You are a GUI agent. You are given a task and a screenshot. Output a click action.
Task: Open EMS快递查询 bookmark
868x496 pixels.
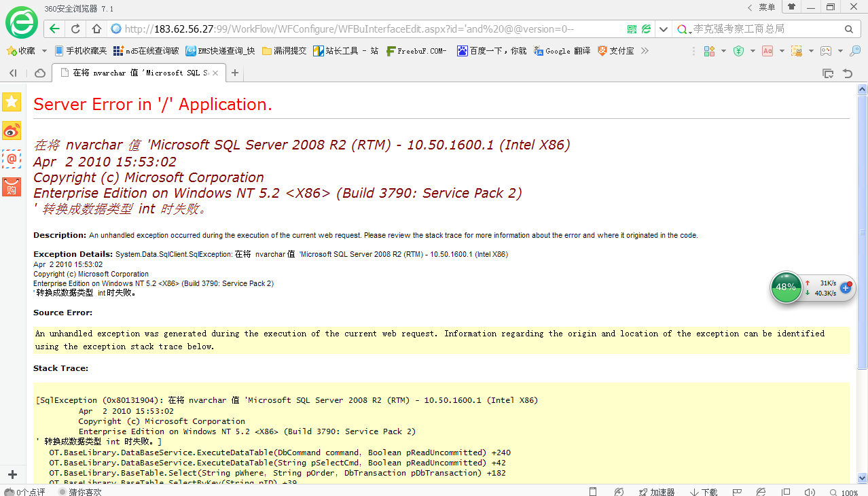[x=221, y=51]
